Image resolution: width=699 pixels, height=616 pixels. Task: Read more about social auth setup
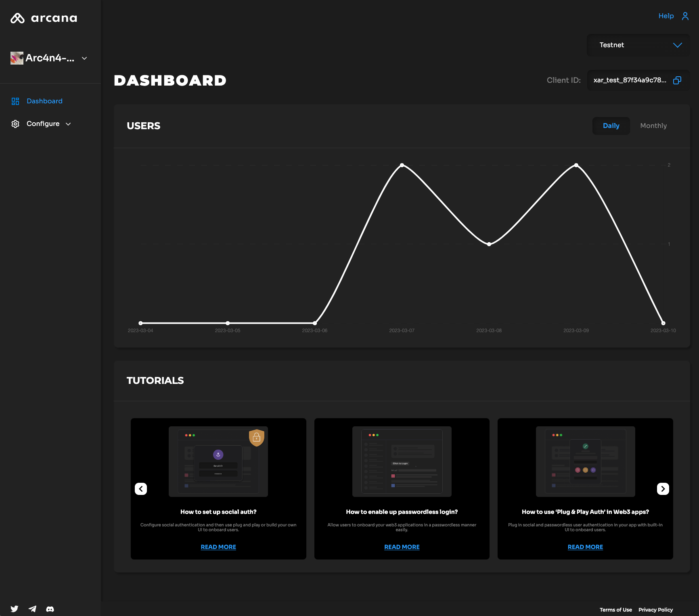pyautogui.click(x=218, y=547)
